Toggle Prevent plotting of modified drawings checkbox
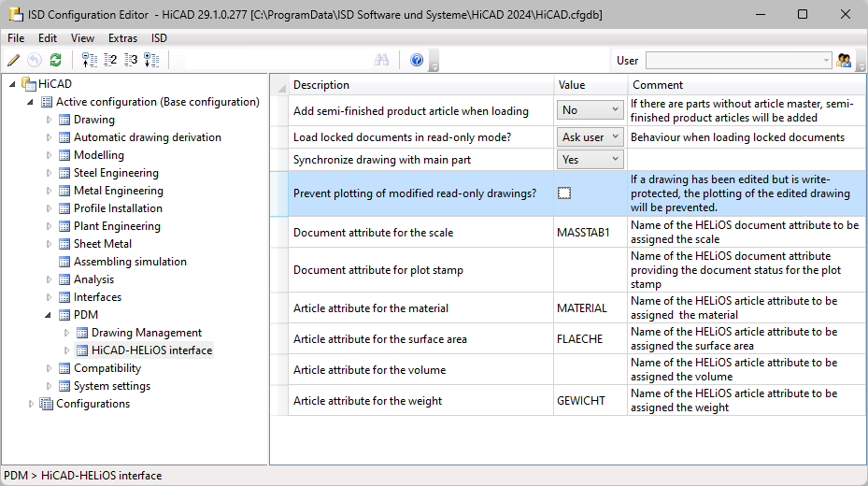The image size is (868, 486). pyautogui.click(x=564, y=193)
